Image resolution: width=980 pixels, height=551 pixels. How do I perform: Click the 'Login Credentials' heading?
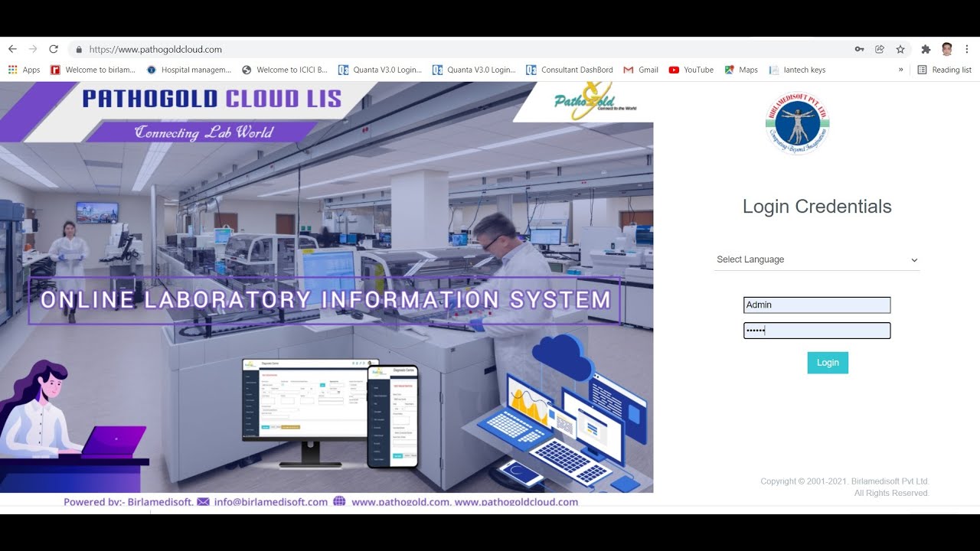pos(817,207)
